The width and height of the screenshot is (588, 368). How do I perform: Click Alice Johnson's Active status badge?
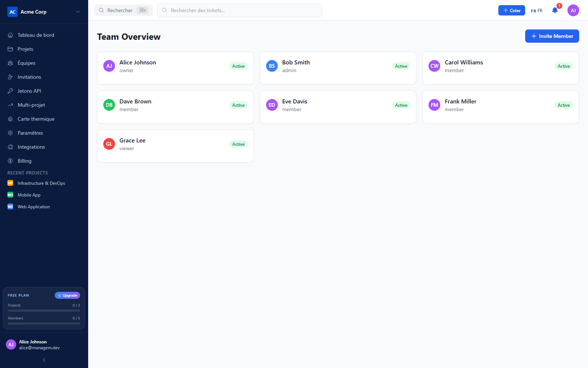click(x=239, y=66)
